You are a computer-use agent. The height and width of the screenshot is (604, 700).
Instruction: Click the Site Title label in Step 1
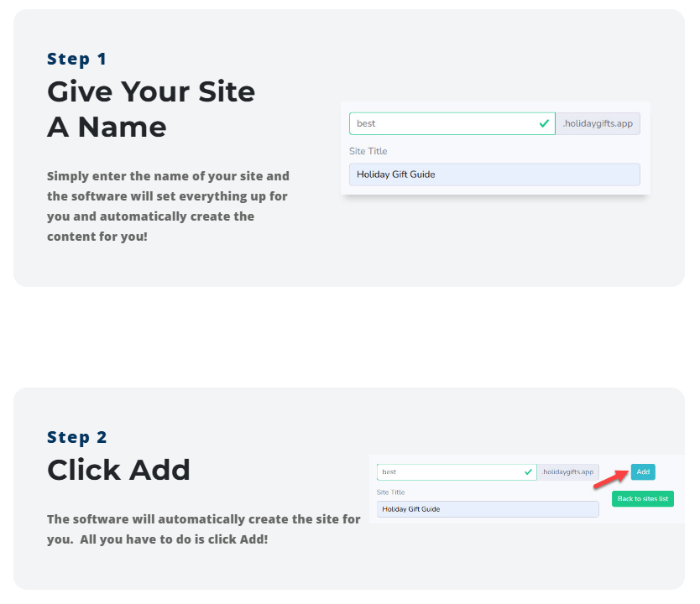(368, 151)
